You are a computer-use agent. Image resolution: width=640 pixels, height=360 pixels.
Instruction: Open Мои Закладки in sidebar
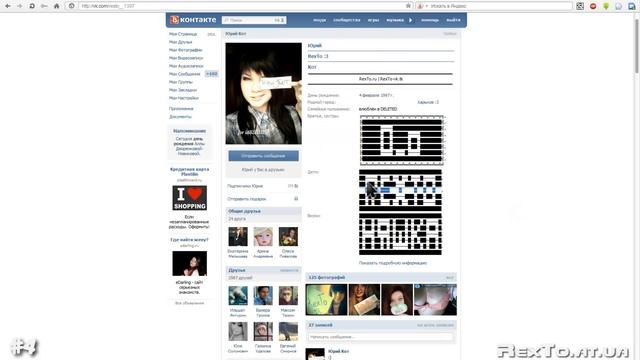tap(183, 90)
